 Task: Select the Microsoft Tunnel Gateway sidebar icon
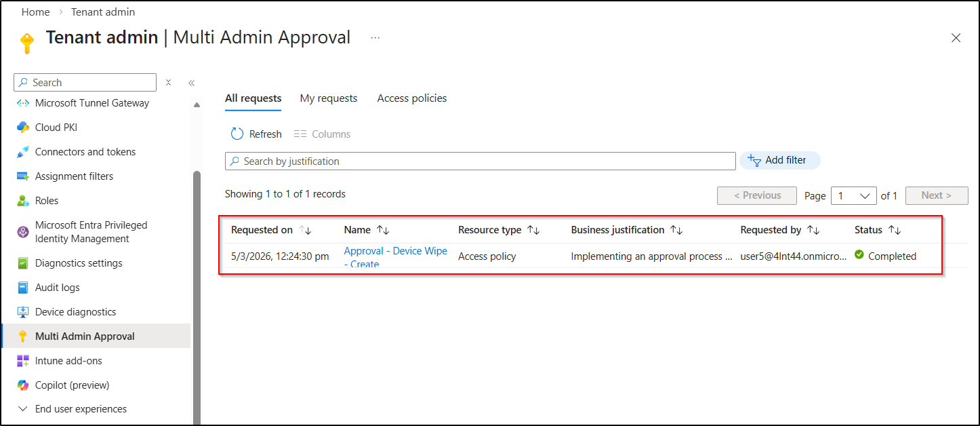point(22,102)
